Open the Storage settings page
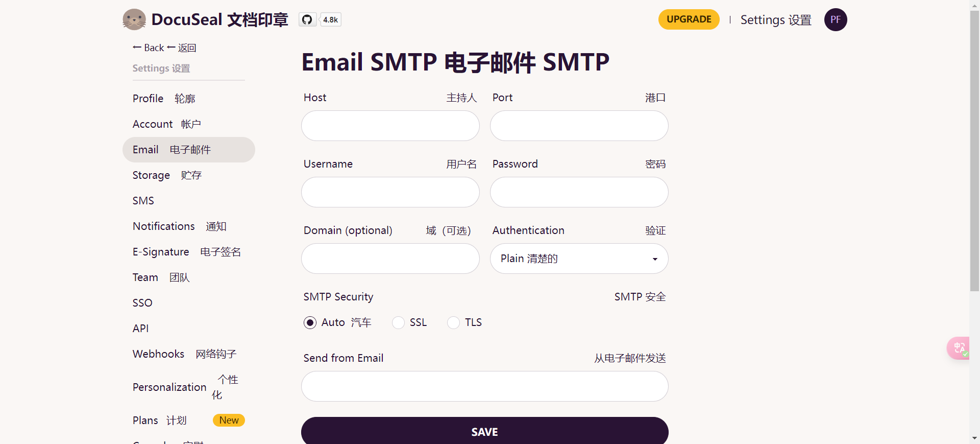 (x=151, y=175)
